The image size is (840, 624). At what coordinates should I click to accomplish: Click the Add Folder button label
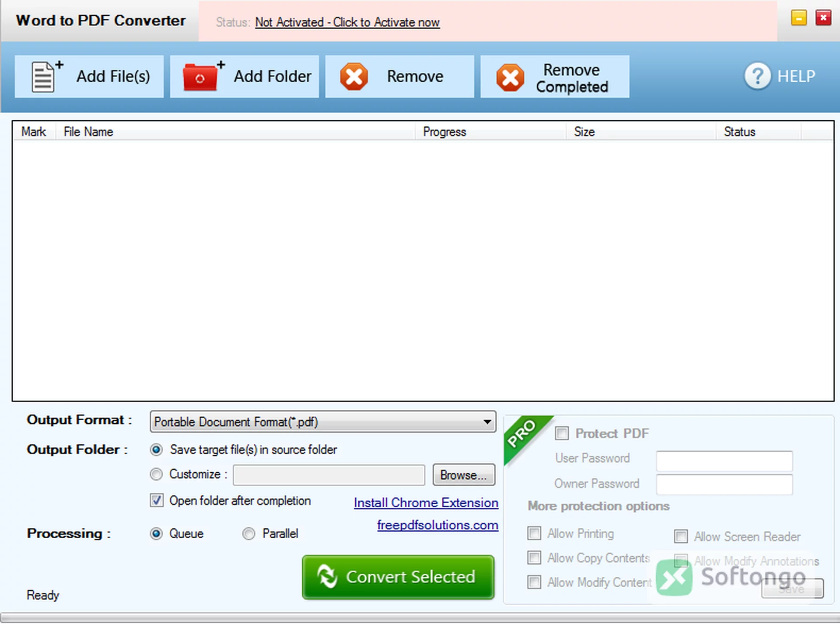(273, 76)
